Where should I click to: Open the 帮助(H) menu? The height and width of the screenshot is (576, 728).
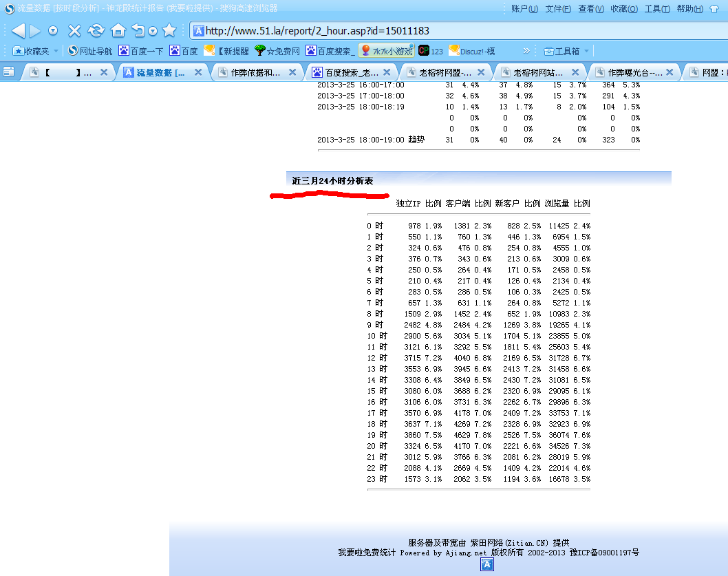(690, 9)
